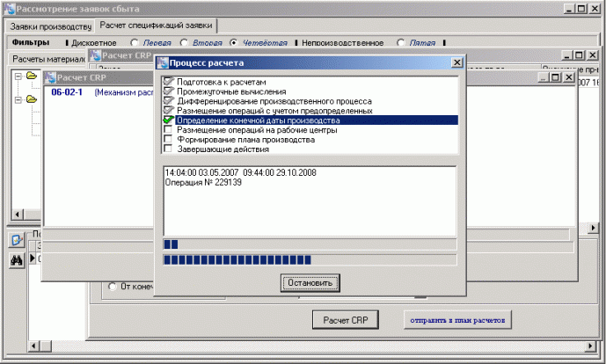Select the Первая filter radio button
Image resolution: width=606 pixels, height=364 pixels.
point(134,42)
